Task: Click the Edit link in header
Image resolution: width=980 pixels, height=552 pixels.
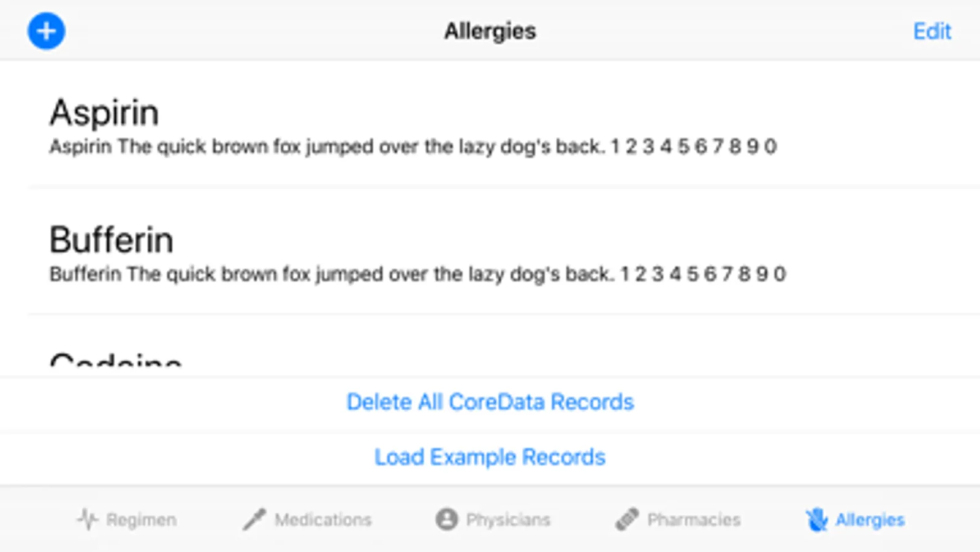Action: click(x=932, y=31)
